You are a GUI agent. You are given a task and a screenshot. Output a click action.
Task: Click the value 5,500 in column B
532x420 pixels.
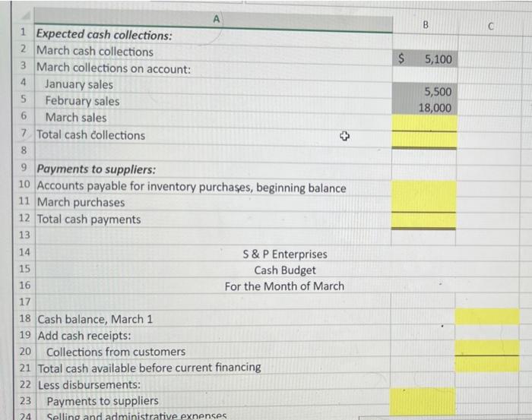point(426,92)
